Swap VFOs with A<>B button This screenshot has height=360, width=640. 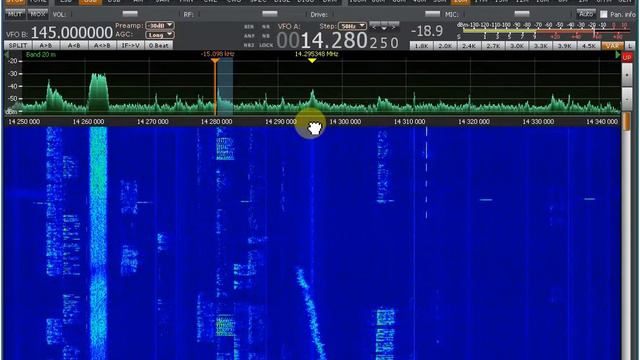tap(102, 45)
